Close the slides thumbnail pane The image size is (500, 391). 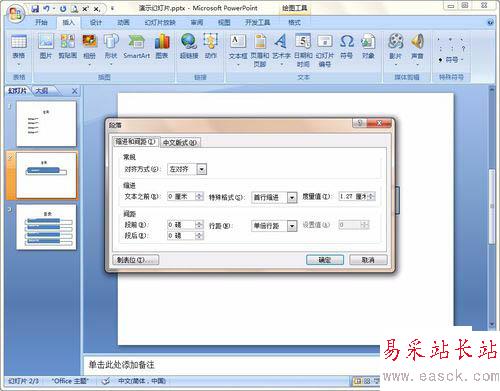(75, 91)
